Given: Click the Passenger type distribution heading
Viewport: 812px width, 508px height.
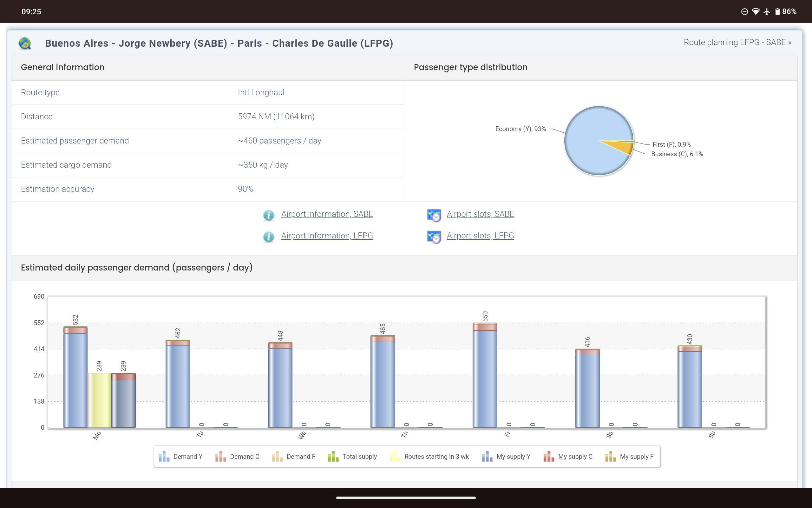Looking at the screenshot, I should click(x=470, y=67).
